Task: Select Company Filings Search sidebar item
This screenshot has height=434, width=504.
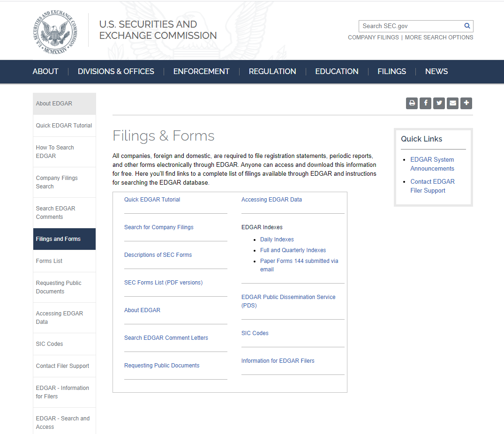Action: (64, 182)
